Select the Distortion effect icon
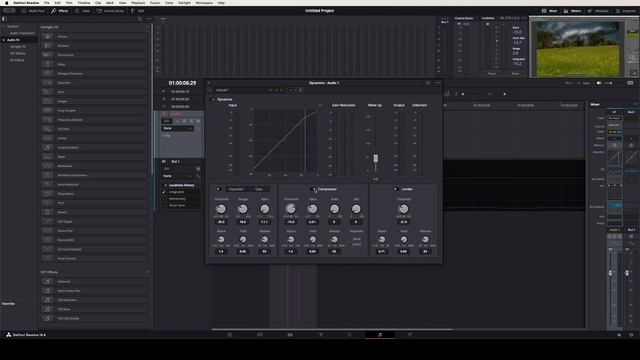This screenshot has width=640, height=360. 47,82
